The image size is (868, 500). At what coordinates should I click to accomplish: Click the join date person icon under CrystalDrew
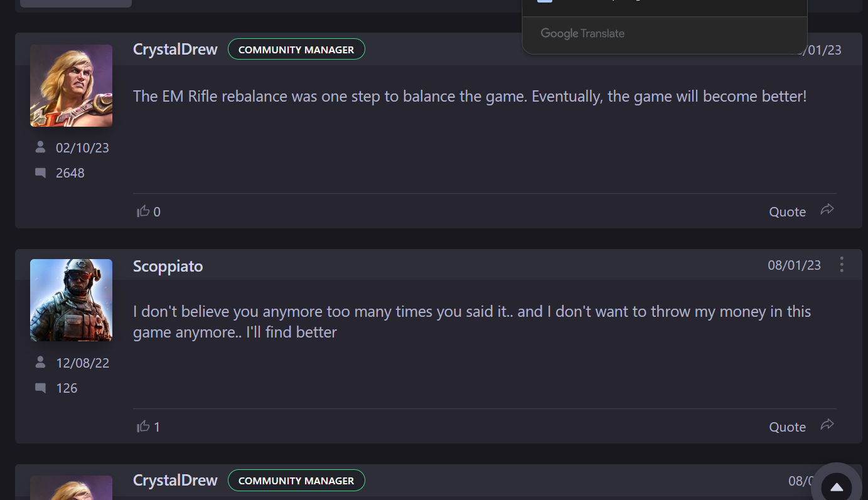click(41, 147)
